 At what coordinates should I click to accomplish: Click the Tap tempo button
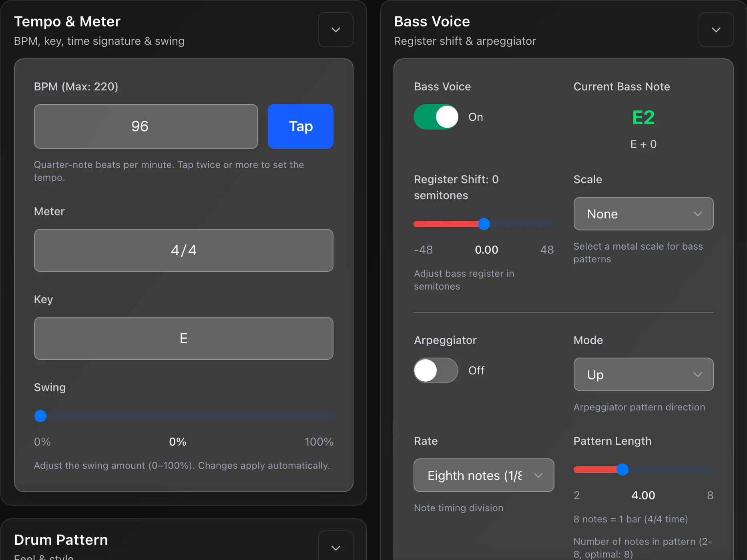click(300, 126)
